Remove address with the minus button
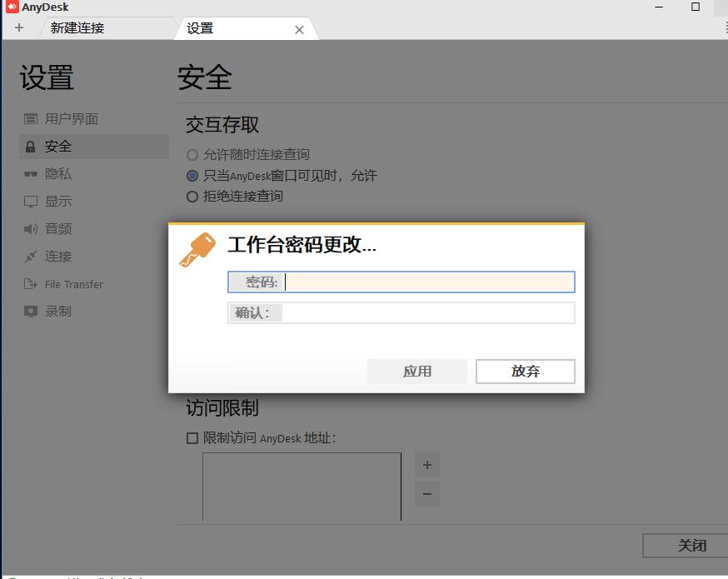The height and width of the screenshot is (579, 728). [427, 494]
